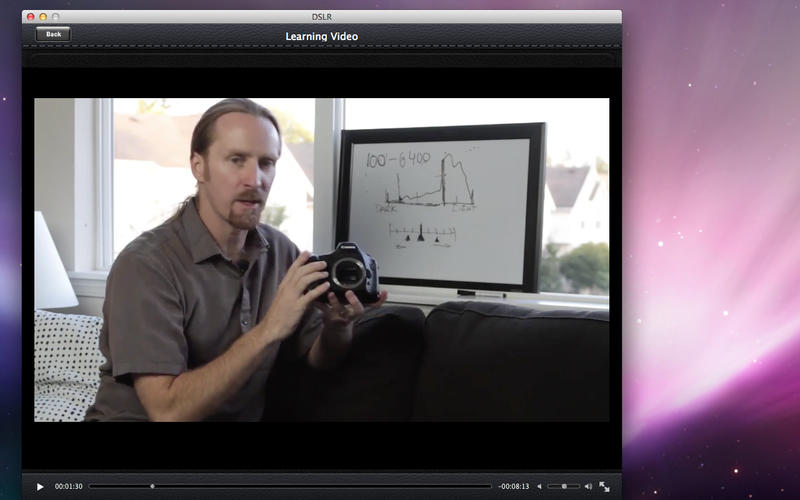This screenshot has height=500, width=800.
Task: Minimize the DSLR window
Action: [x=43, y=17]
